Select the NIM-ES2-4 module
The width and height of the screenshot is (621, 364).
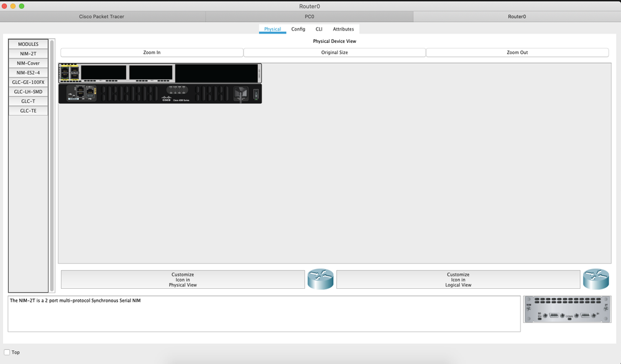pyautogui.click(x=28, y=73)
